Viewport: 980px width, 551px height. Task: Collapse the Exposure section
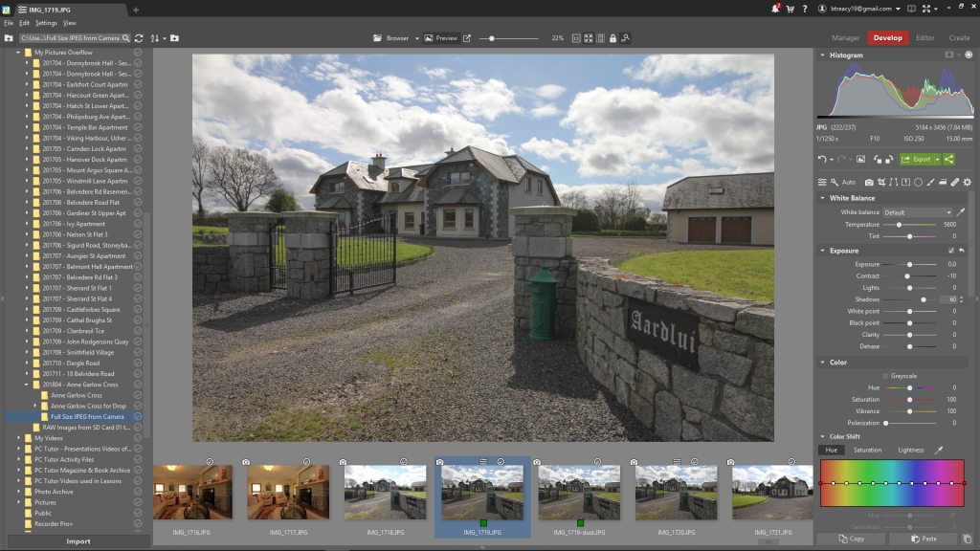coord(822,251)
